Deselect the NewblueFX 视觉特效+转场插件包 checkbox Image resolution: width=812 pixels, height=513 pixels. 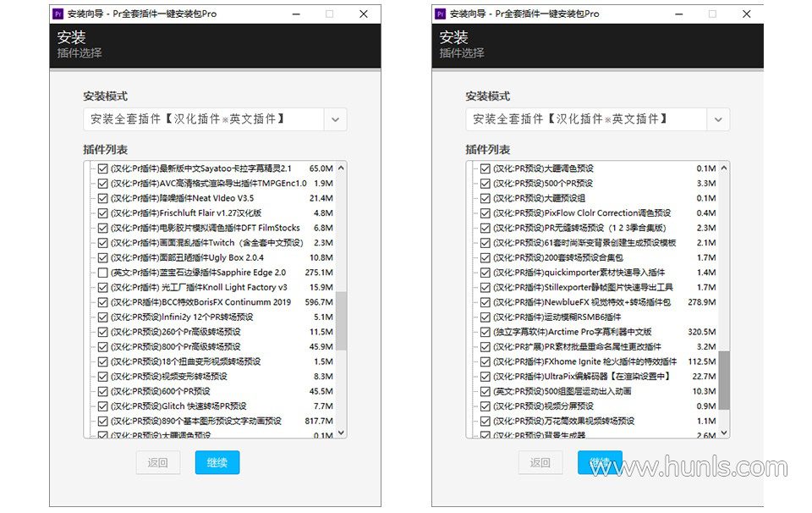click(486, 302)
